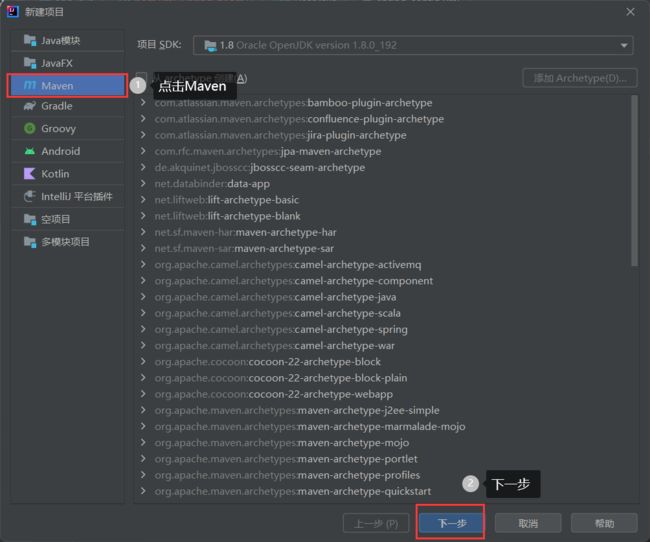Expand jpa-maven-archetype node
The width and height of the screenshot is (650, 542).
(143, 151)
